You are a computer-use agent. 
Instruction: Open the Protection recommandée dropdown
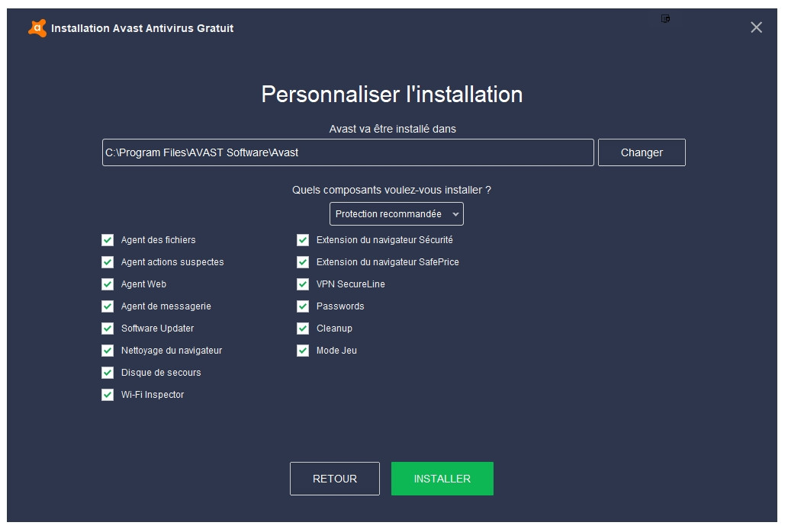(396, 214)
